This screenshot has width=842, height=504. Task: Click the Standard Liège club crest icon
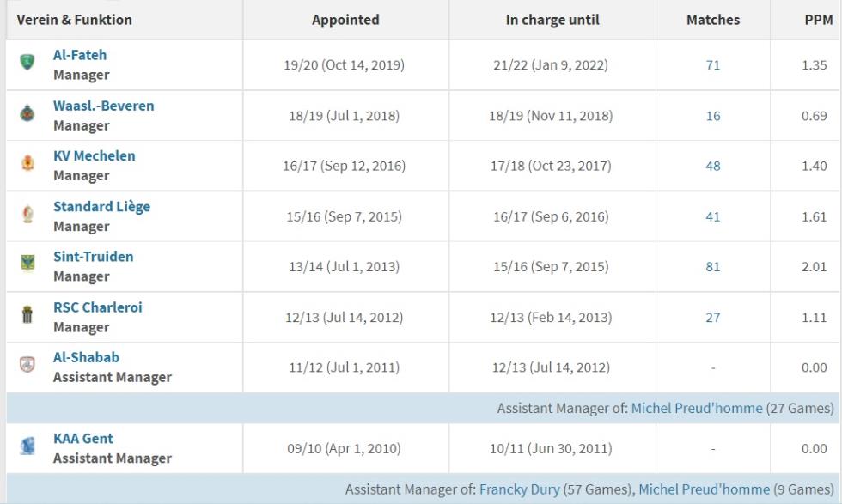coord(27,214)
